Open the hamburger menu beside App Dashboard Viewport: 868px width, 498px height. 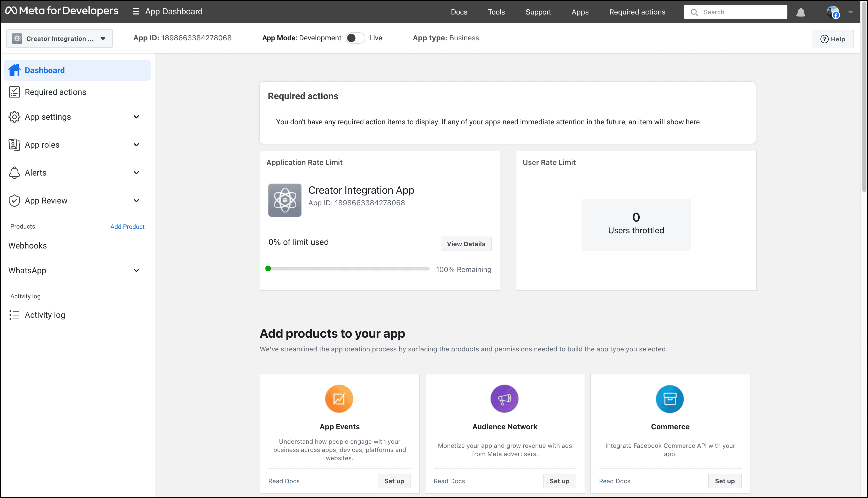pos(136,12)
